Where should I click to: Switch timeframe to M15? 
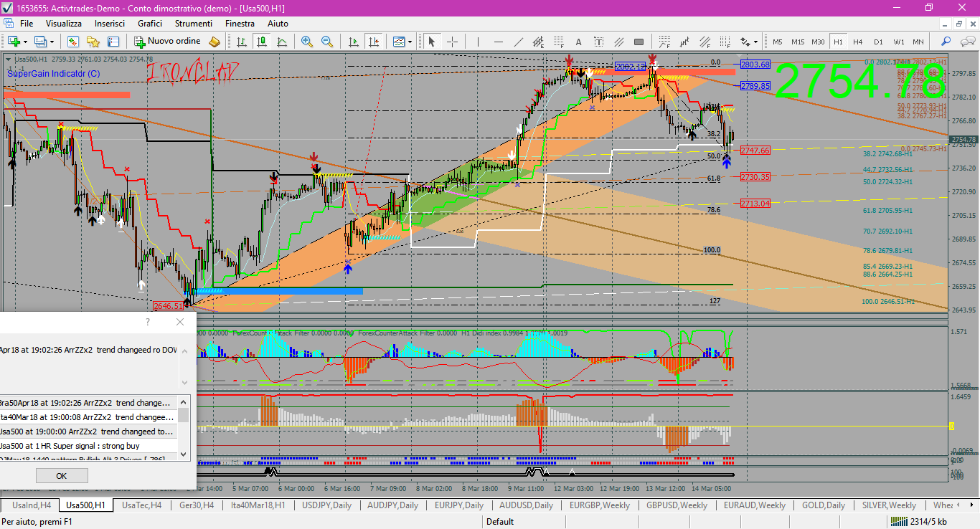coord(798,42)
